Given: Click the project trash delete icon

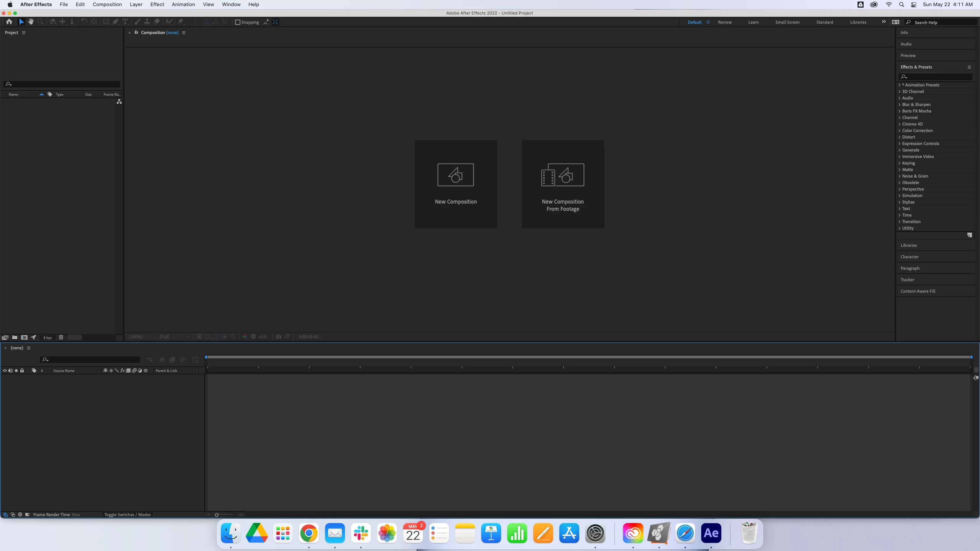Looking at the screenshot, I should click(61, 337).
